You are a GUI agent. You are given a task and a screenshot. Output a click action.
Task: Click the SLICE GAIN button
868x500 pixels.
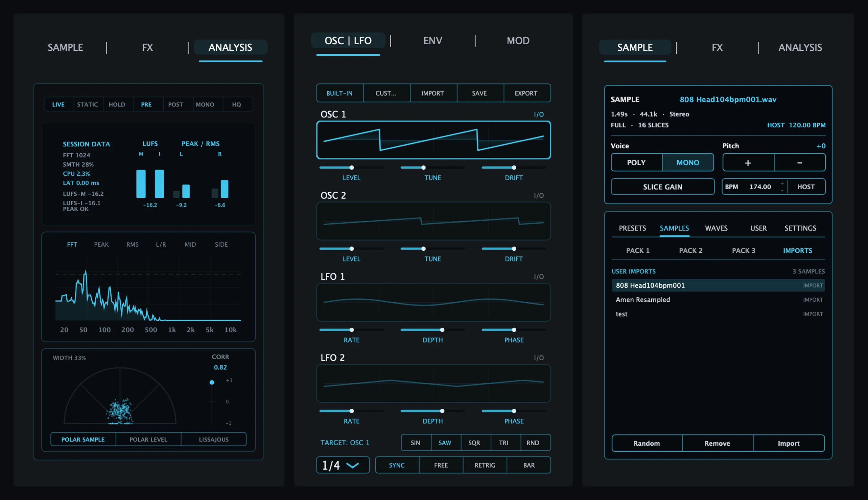[x=662, y=187]
